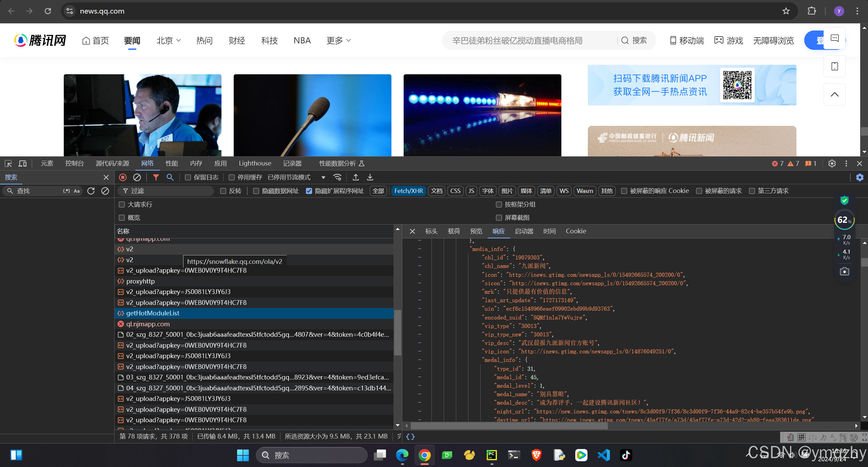Screen dimensions: 868x467
Task: Toggle the network filter funnel icon
Action: (156, 177)
